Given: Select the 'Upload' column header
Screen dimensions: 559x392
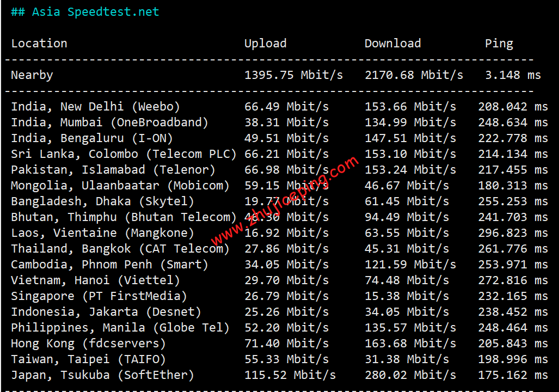Looking at the screenshot, I should (x=266, y=44).
